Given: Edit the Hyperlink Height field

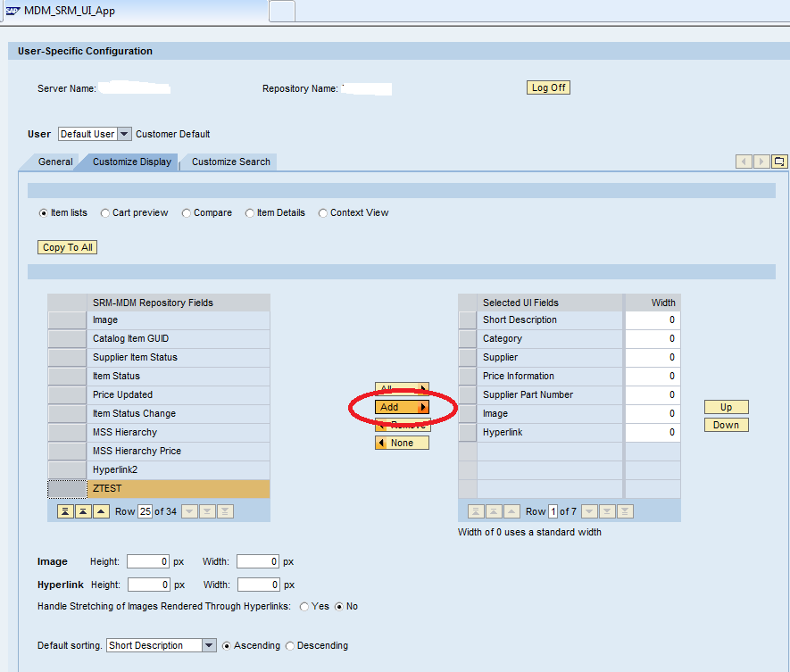Looking at the screenshot, I should (149, 585).
